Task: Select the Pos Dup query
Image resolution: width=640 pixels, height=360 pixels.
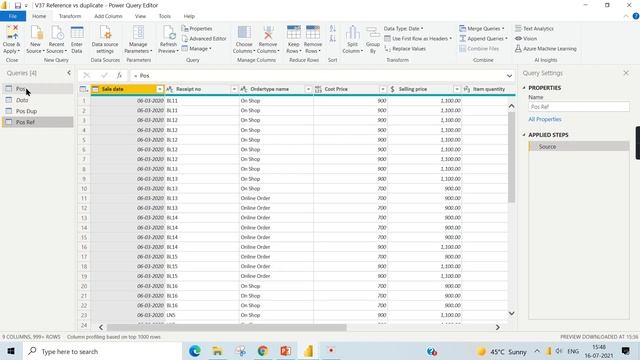Action: 38,111
